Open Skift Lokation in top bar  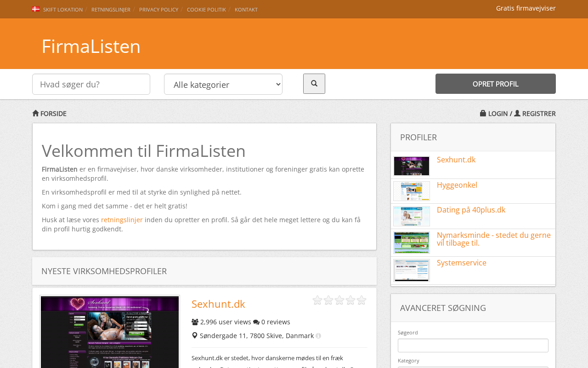63,10
